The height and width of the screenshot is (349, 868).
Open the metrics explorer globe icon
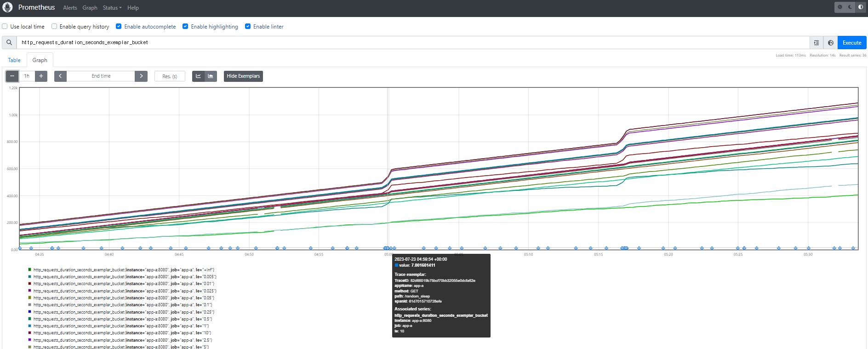(x=831, y=43)
